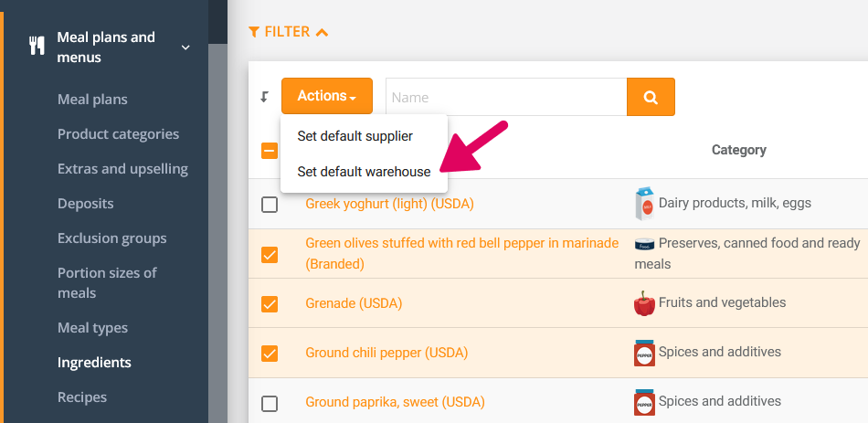Open the Ground paprika, sweet (USDA) link
Screen dimensions: 868x423
click(395, 402)
